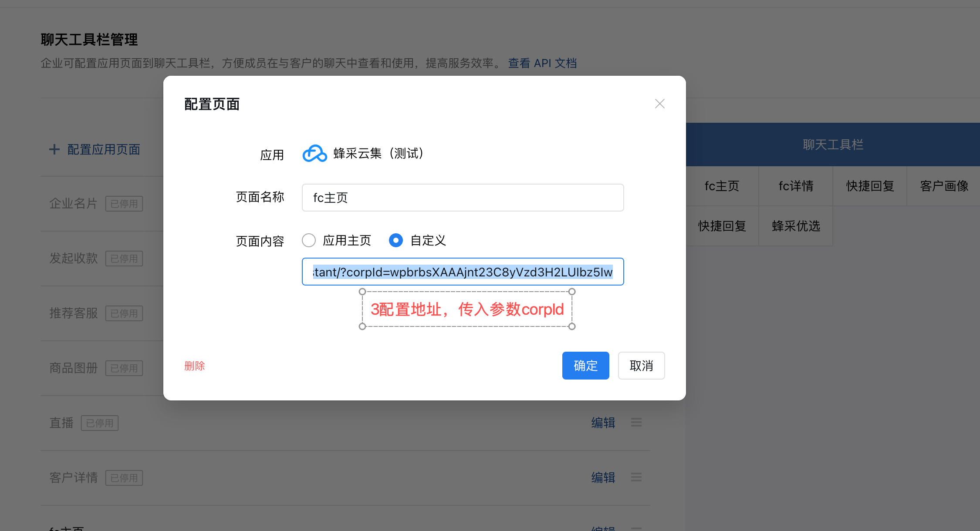Open the 蜂采优选 toolbar tab
This screenshot has width=980, height=531.
click(796, 226)
